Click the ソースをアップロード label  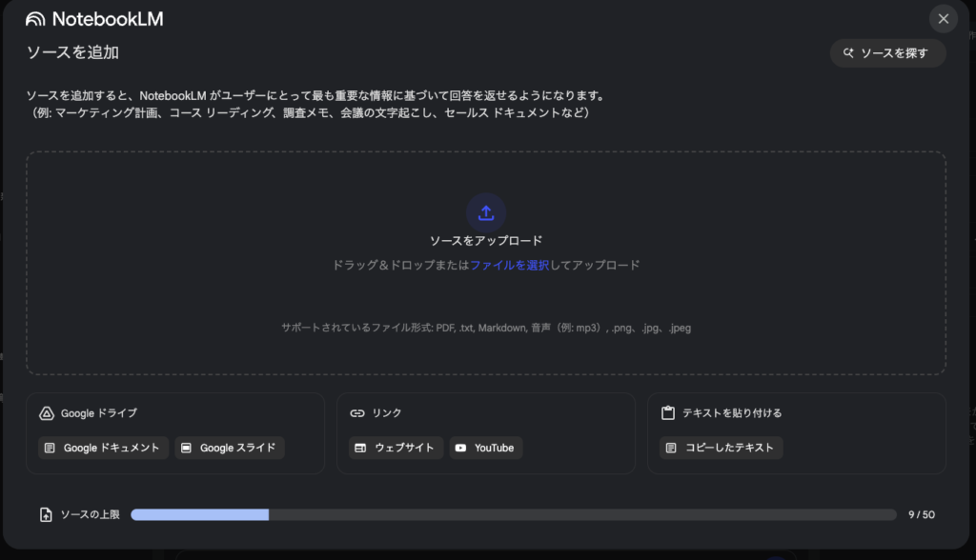486,241
